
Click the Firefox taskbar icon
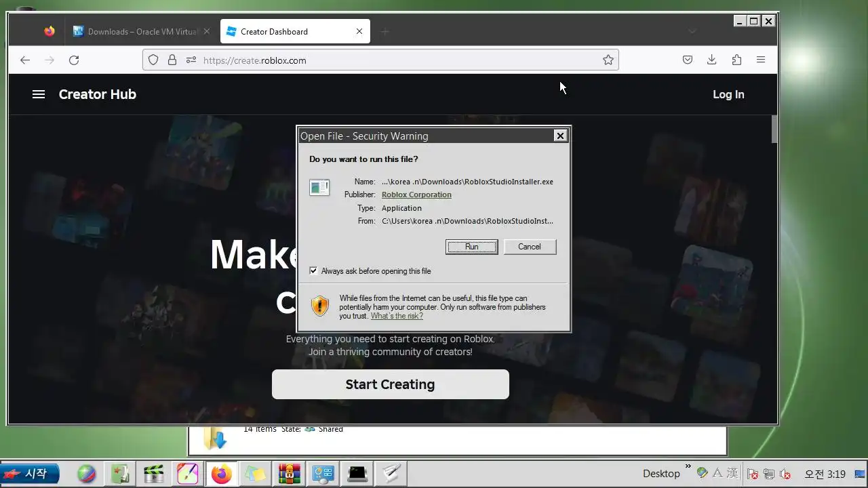pos(222,474)
